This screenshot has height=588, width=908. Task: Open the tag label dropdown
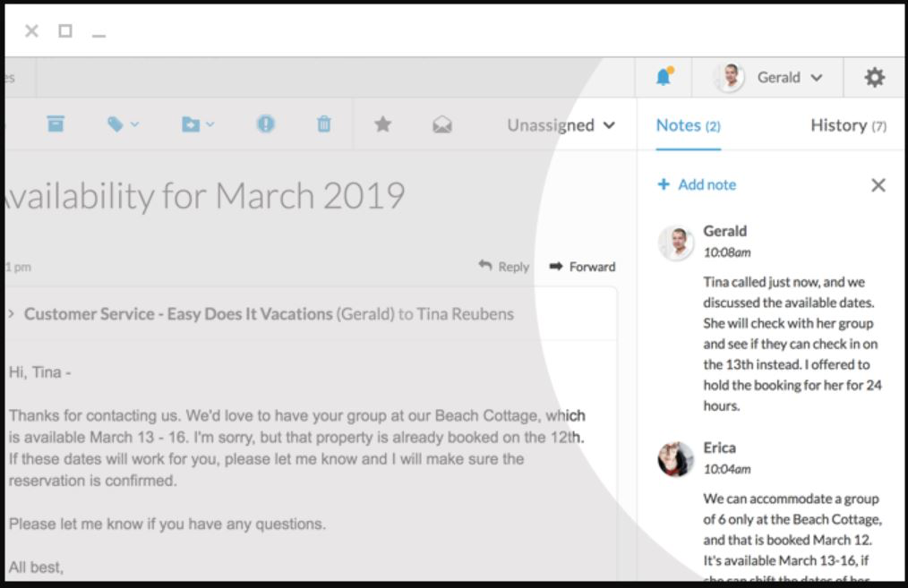click(123, 124)
